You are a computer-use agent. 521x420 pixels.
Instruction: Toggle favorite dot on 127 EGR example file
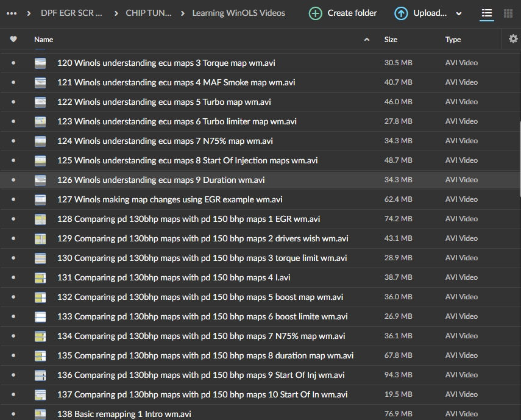13,199
